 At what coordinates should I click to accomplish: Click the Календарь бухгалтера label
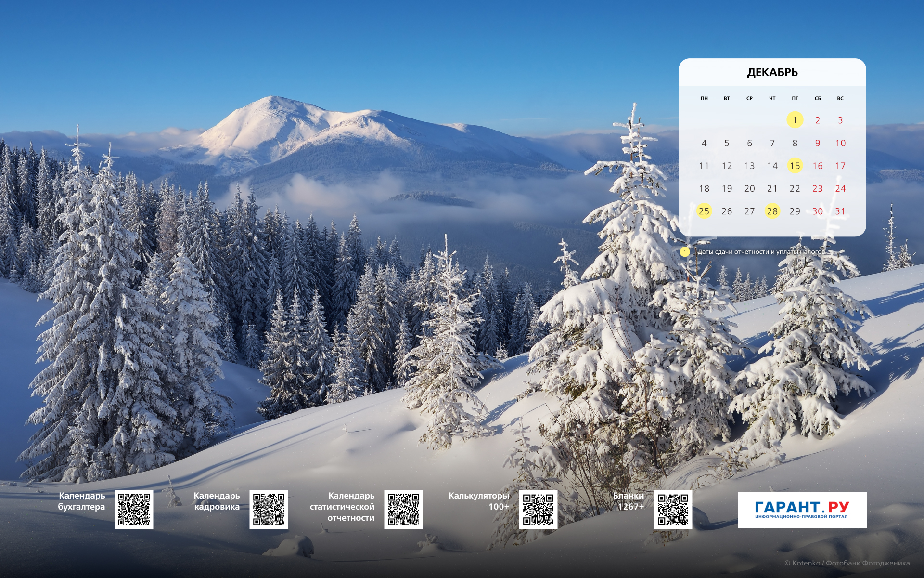coord(81,501)
